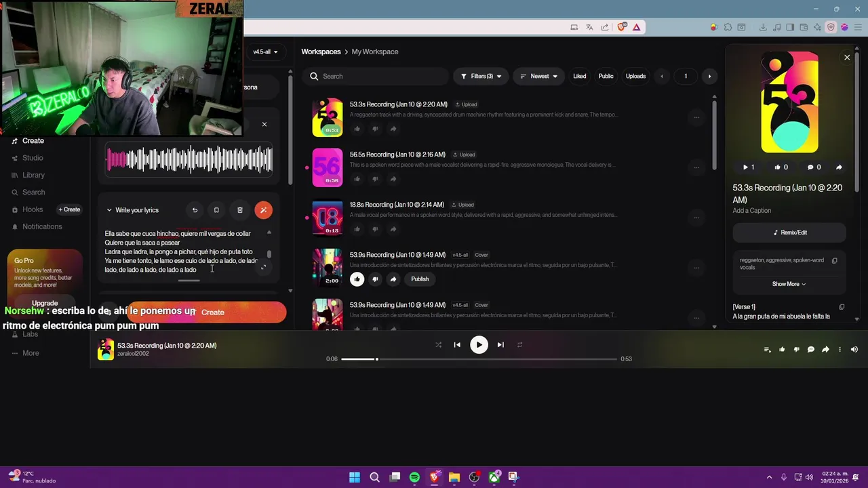Image resolution: width=868 pixels, height=488 pixels.
Task: Click the orange magic wand lyrics button
Action: pos(263,210)
